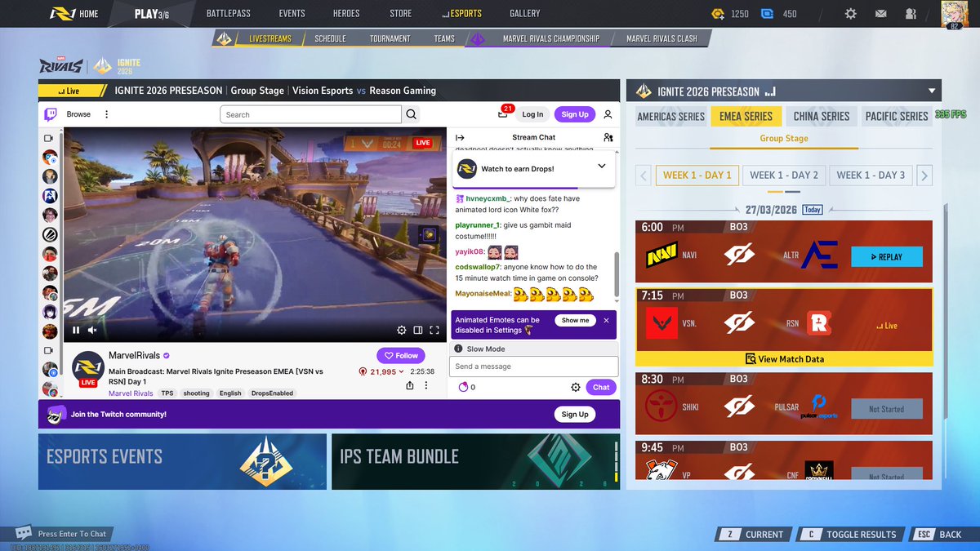The height and width of the screenshot is (551, 980).
Task: Open the mail envelope in top bar
Action: (x=880, y=14)
